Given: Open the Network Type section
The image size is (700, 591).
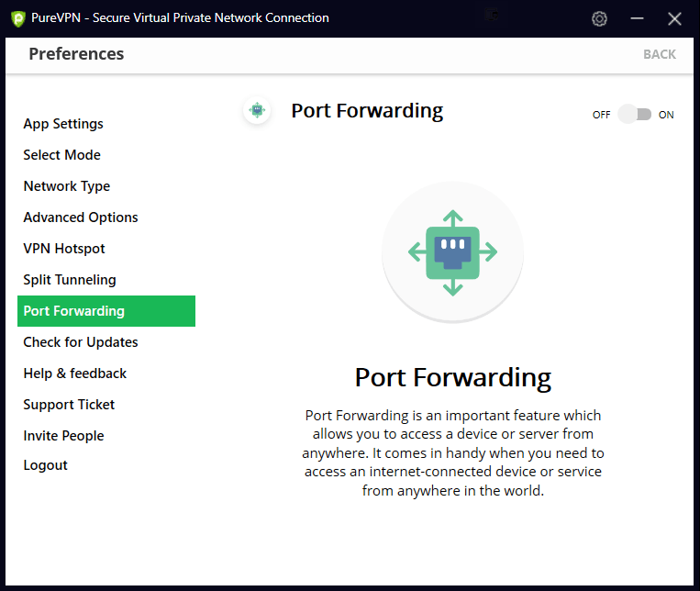Looking at the screenshot, I should click(66, 186).
